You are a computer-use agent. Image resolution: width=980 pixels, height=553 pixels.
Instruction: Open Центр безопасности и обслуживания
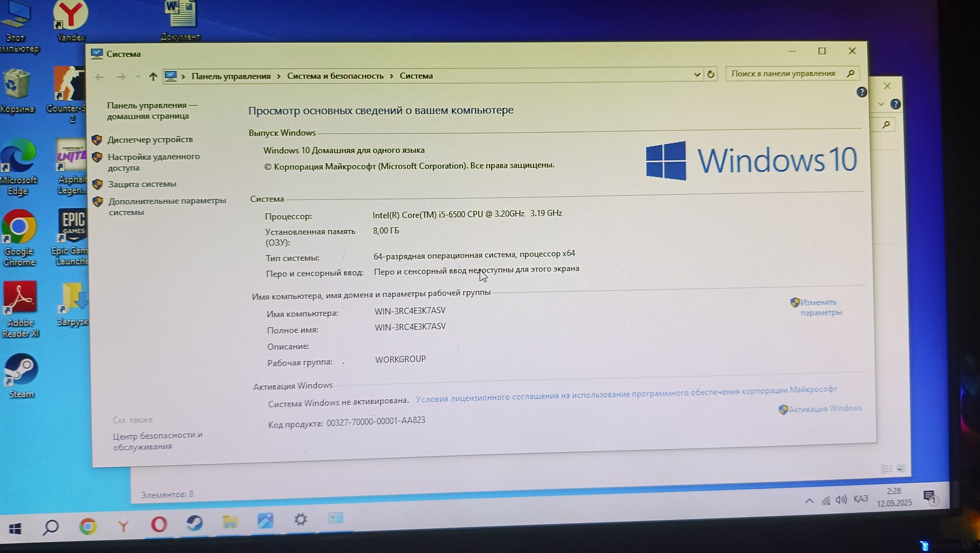tap(157, 441)
